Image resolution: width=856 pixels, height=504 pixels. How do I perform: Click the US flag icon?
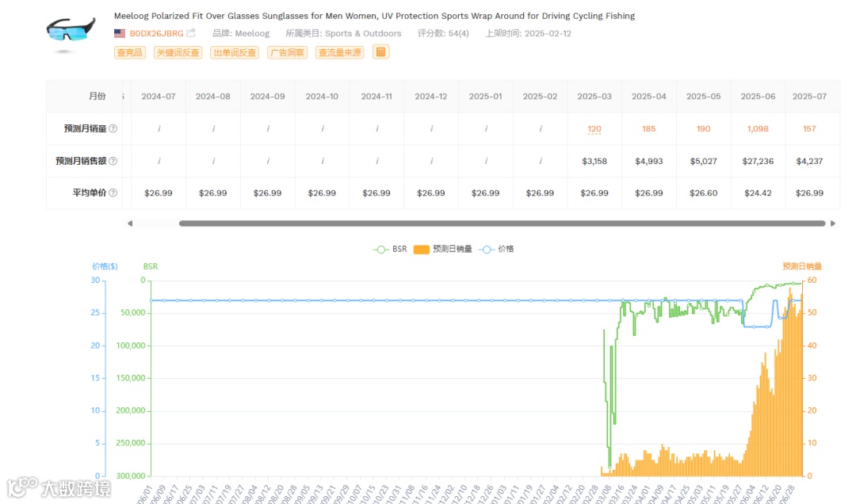coord(120,33)
